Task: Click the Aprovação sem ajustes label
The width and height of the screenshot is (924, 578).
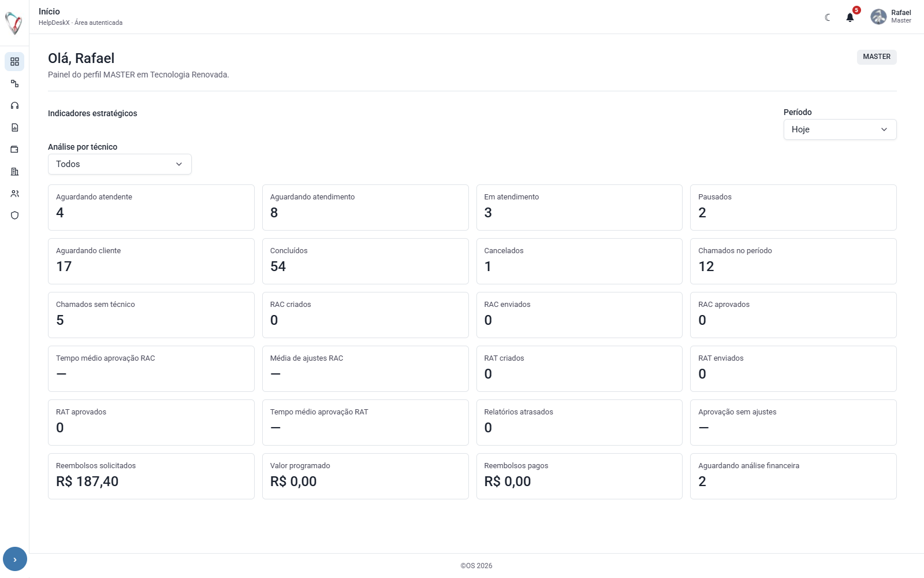Action: point(737,412)
